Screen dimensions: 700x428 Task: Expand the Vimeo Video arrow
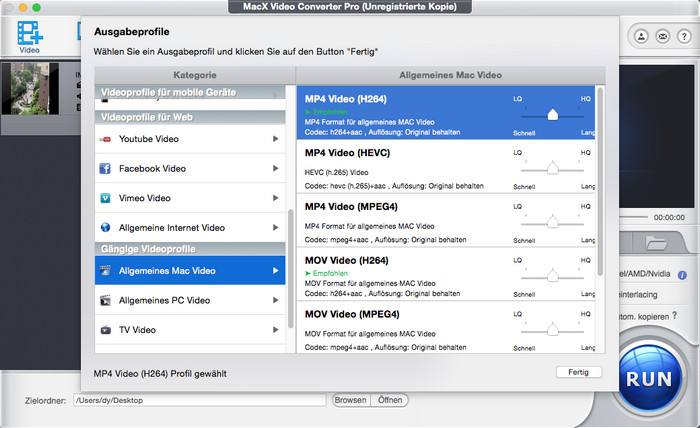click(x=275, y=198)
